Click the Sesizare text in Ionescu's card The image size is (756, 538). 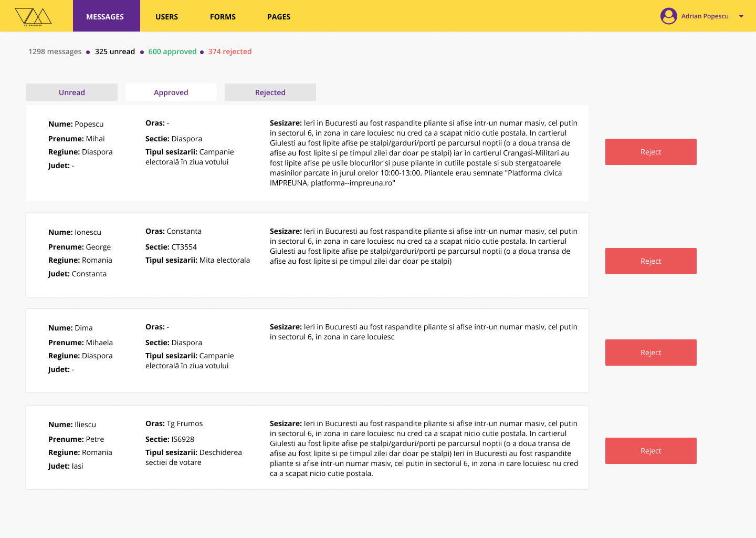point(424,246)
